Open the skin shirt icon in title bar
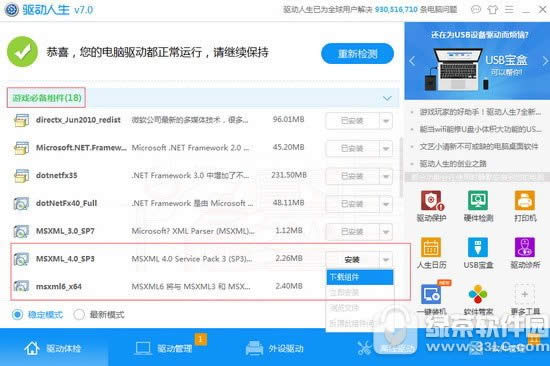The width and height of the screenshot is (550, 366). (493, 9)
